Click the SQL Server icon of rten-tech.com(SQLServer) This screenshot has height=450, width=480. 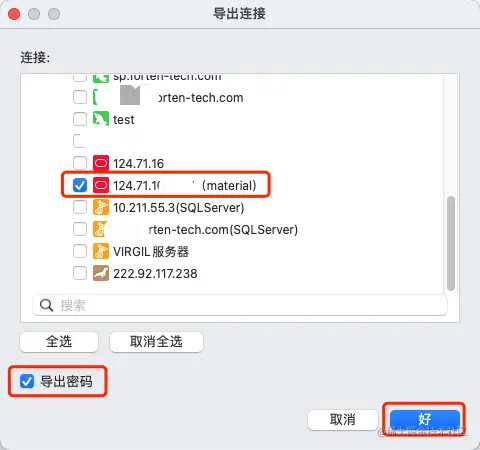tap(100, 229)
